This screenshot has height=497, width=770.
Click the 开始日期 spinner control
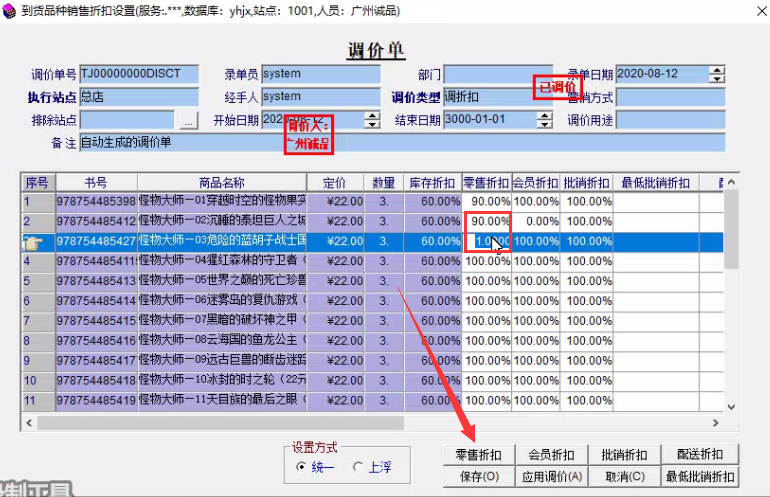click(x=373, y=120)
